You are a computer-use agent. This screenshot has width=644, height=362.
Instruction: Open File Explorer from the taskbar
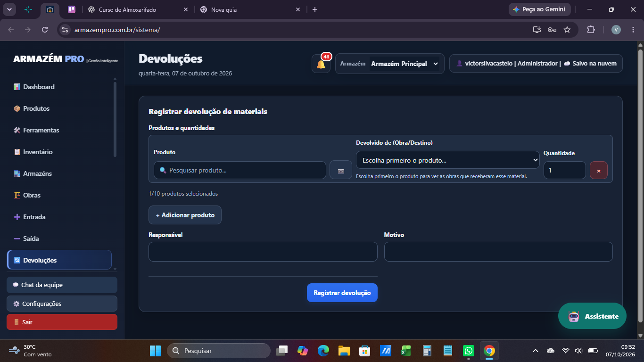pos(344,351)
